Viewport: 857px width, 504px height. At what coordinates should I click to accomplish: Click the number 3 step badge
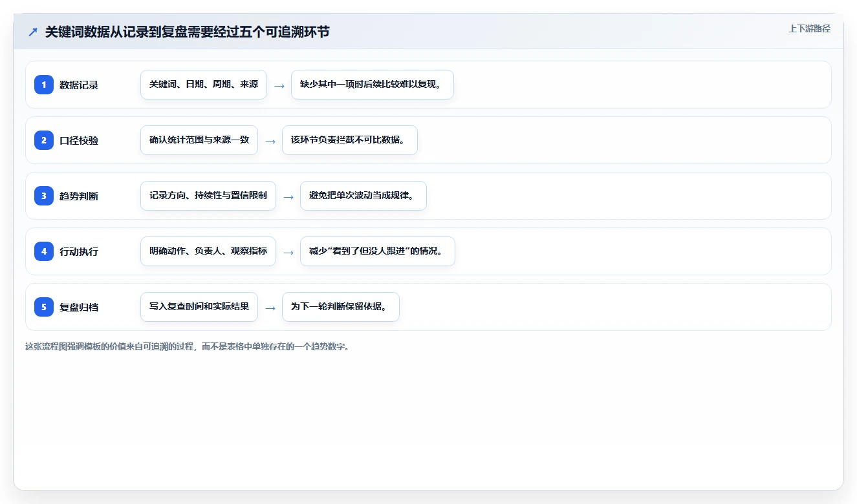tap(44, 196)
